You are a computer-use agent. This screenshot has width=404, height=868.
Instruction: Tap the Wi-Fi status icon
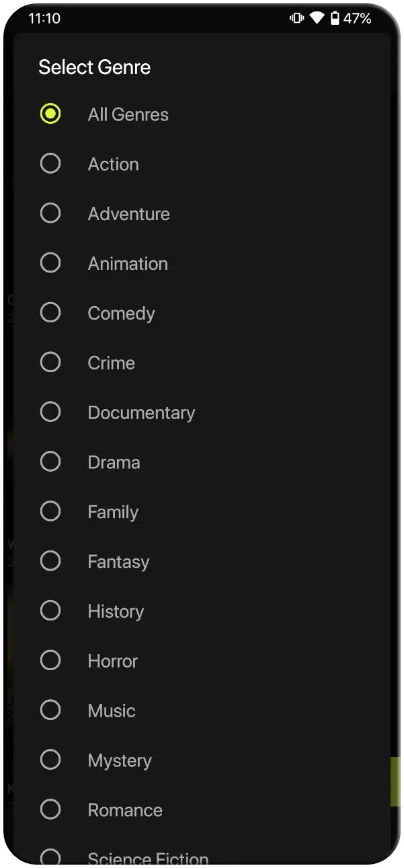pyautogui.click(x=317, y=18)
